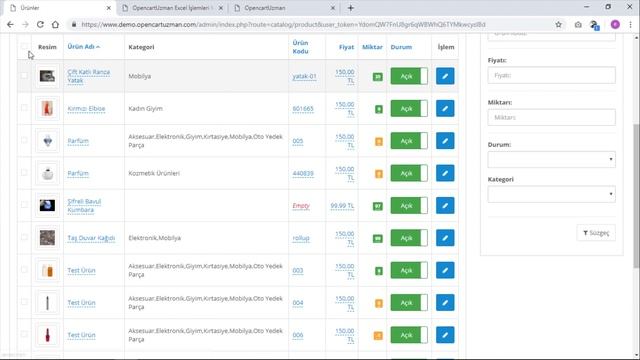Sort table by Durum column header
Viewport: 640px width, 360px height.
(x=401, y=47)
